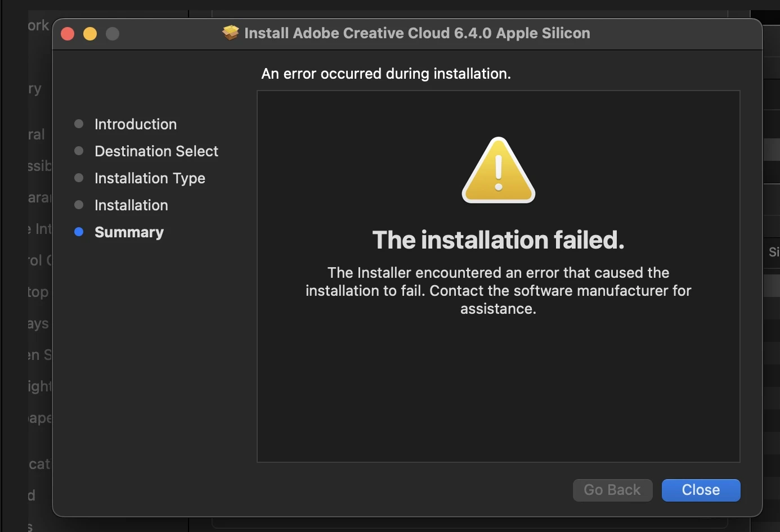The height and width of the screenshot is (532, 780).
Task: Click the blue Close button
Action: [x=701, y=490]
